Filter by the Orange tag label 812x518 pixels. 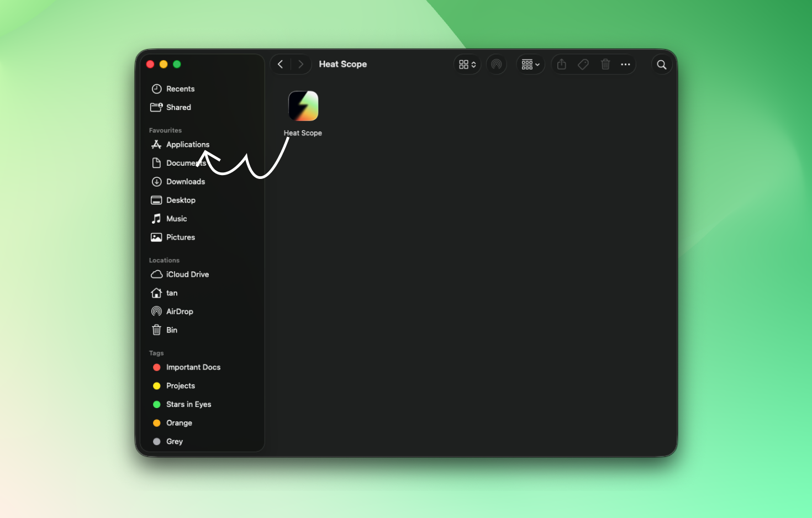pos(179,423)
